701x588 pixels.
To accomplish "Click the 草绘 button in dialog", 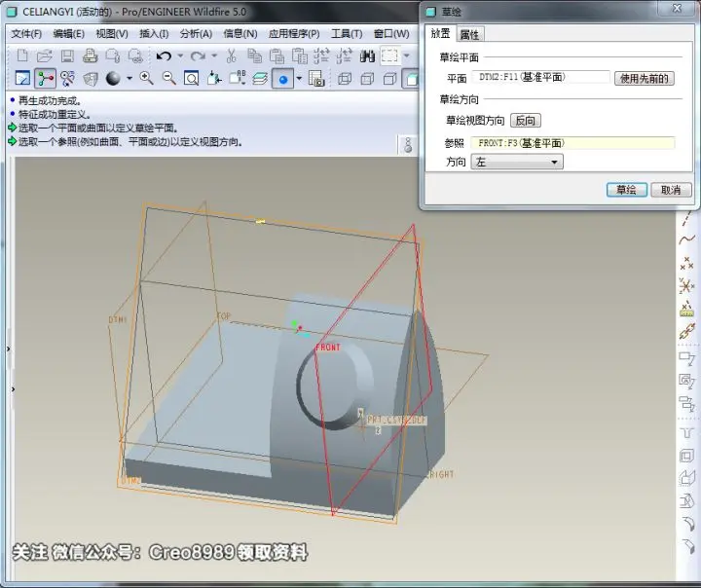I will coord(626,190).
